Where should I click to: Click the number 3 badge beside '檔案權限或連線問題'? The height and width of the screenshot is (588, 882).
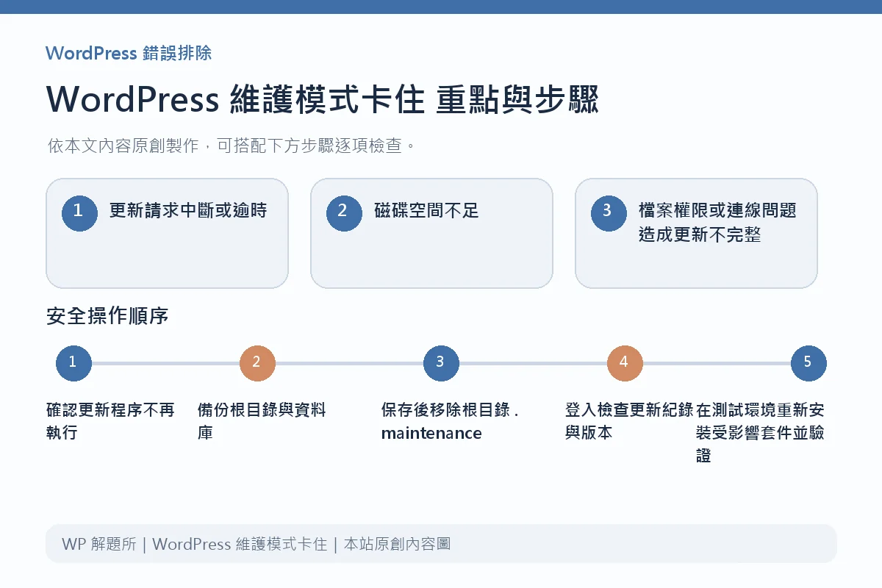pos(609,212)
